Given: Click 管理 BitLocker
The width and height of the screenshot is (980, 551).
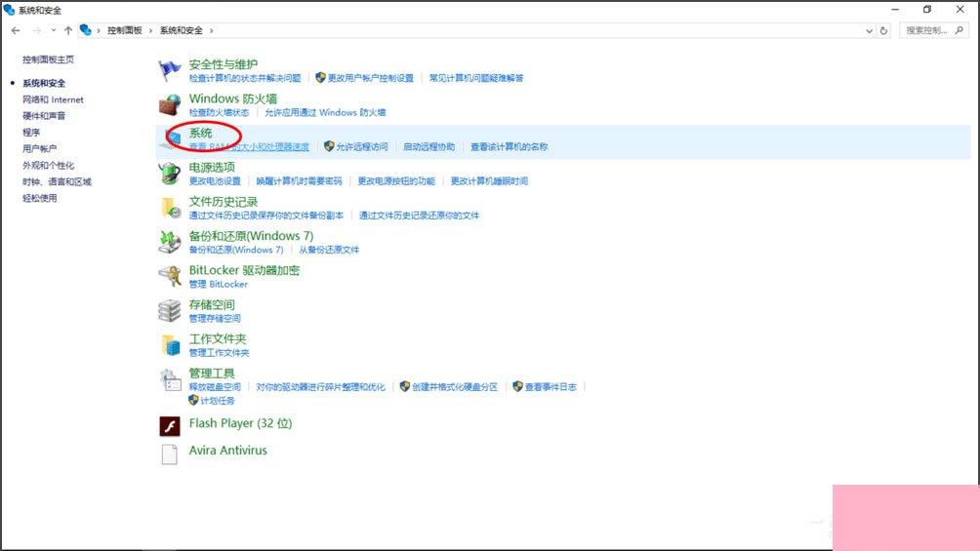Looking at the screenshot, I should [218, 284].
